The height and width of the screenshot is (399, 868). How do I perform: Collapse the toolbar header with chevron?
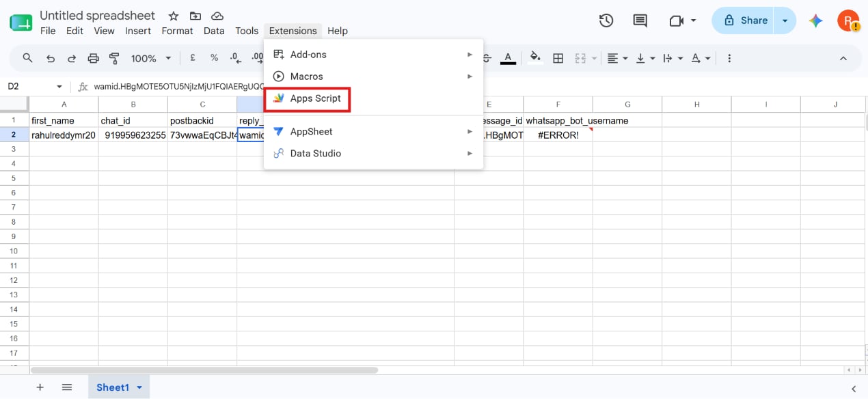pos(843,58)
